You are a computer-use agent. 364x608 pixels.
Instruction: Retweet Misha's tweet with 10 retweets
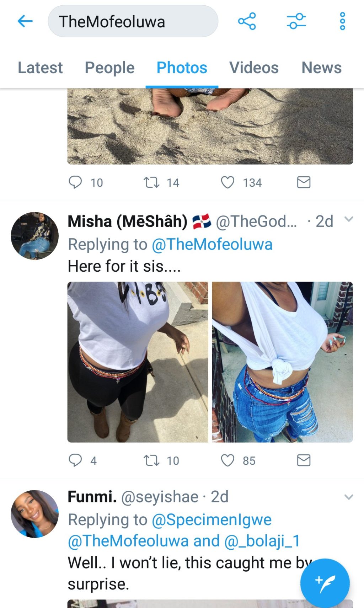[151, 460]
